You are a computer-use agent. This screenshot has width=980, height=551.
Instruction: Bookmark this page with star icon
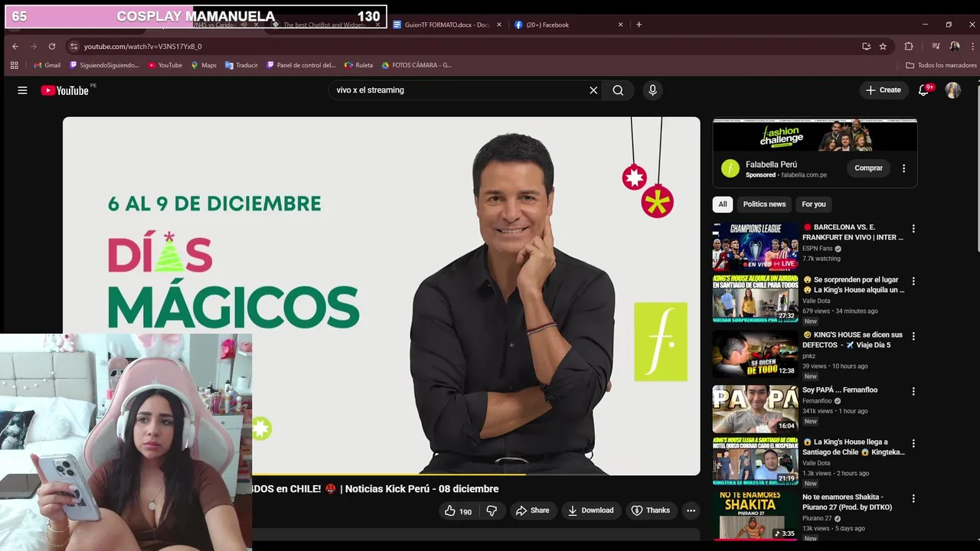(x=883, y=46)
